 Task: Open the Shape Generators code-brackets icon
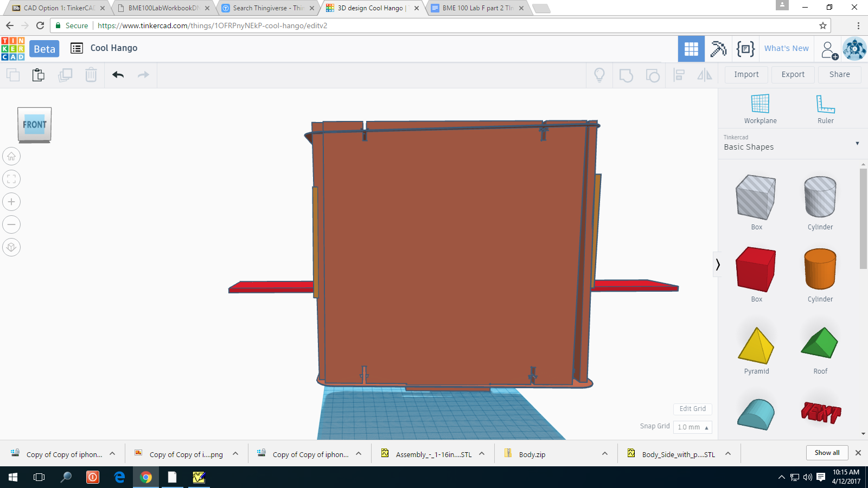[745, 49]
